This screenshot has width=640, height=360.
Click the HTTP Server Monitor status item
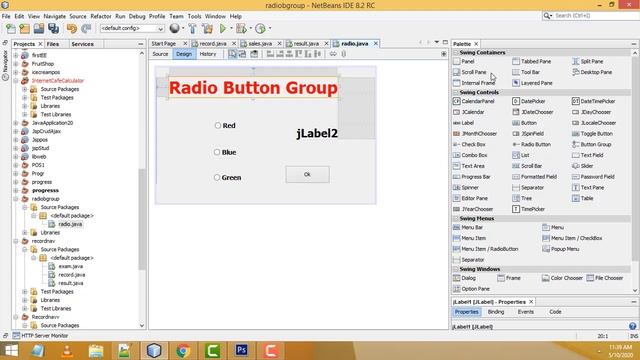[40, 336]
